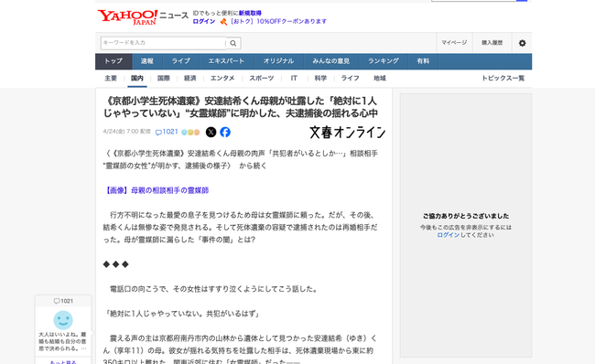Click the smiley commenter avatar
The height and width of the screenshot is (364, 595).
coord(63,320)
